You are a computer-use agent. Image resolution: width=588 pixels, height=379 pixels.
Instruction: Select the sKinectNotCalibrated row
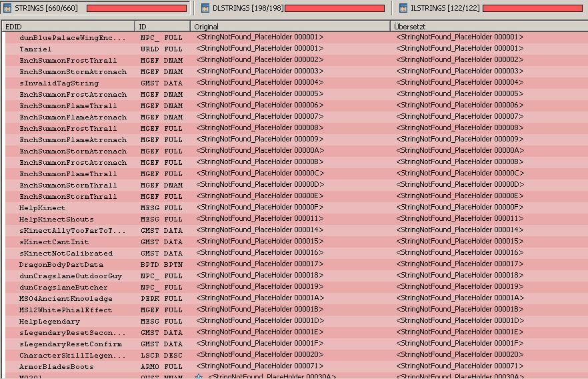(x=296, y=253)
